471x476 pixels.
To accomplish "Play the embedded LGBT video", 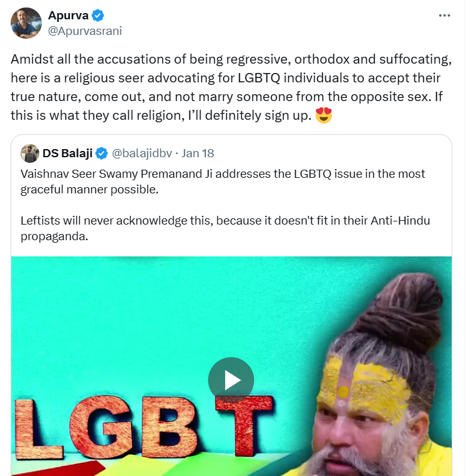I will click(x=231, y=380).
